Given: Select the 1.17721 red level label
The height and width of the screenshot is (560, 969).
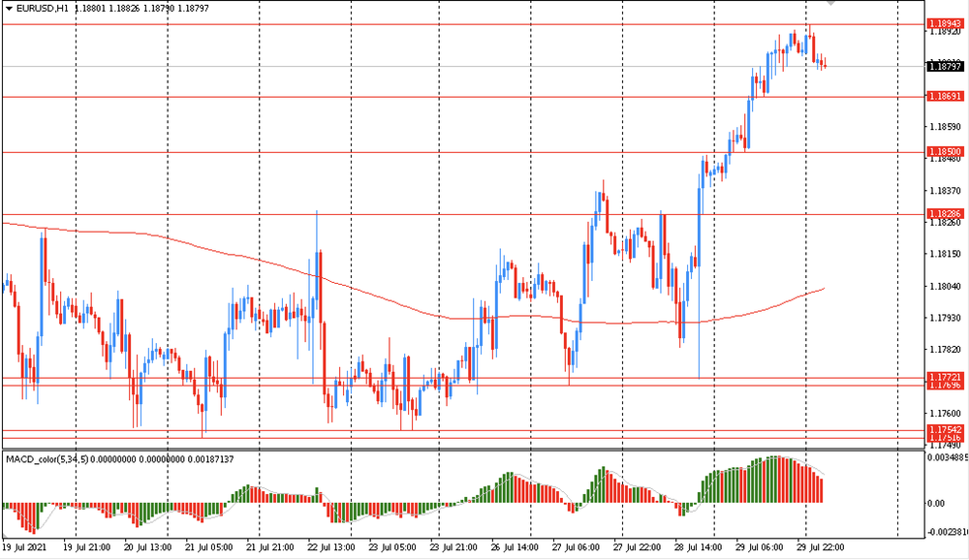Looking at the screenshot, I should click(x=945, y=377).
